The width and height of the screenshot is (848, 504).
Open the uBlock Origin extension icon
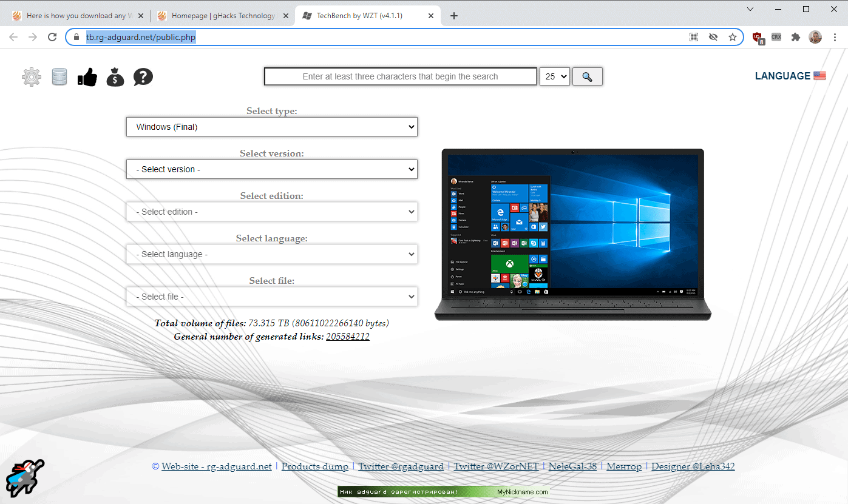click(x=758, y=38)
